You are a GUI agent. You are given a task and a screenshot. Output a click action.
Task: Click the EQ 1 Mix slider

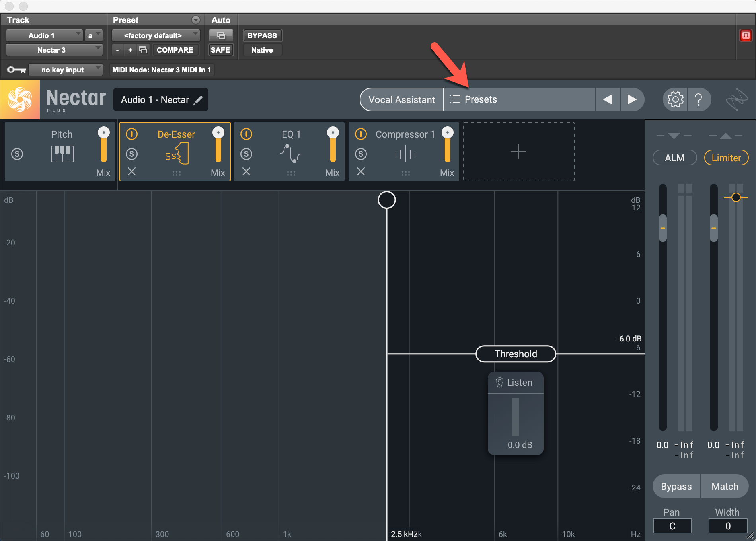[333, 145]
